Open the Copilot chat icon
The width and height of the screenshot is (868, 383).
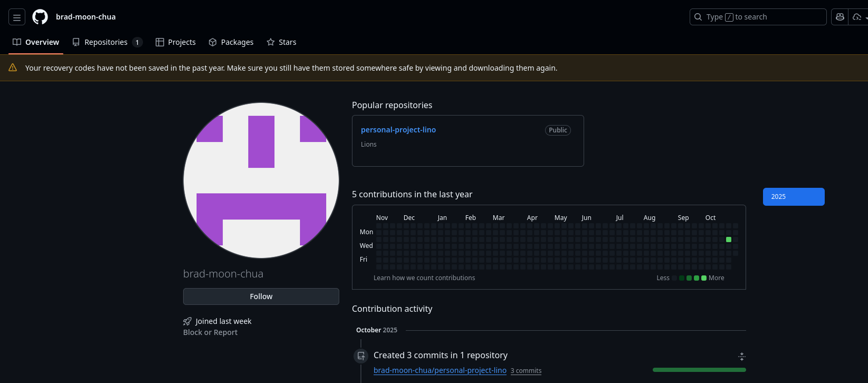coord(840,17)
